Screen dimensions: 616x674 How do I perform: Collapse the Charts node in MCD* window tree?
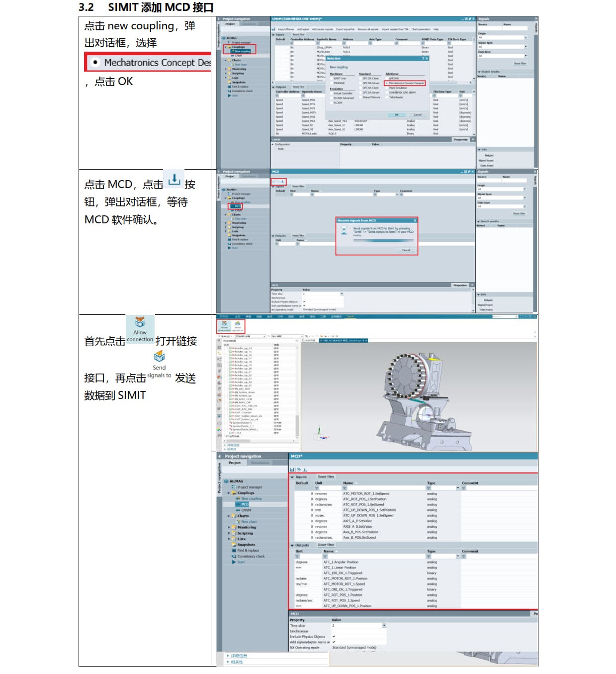pos(229,516)
